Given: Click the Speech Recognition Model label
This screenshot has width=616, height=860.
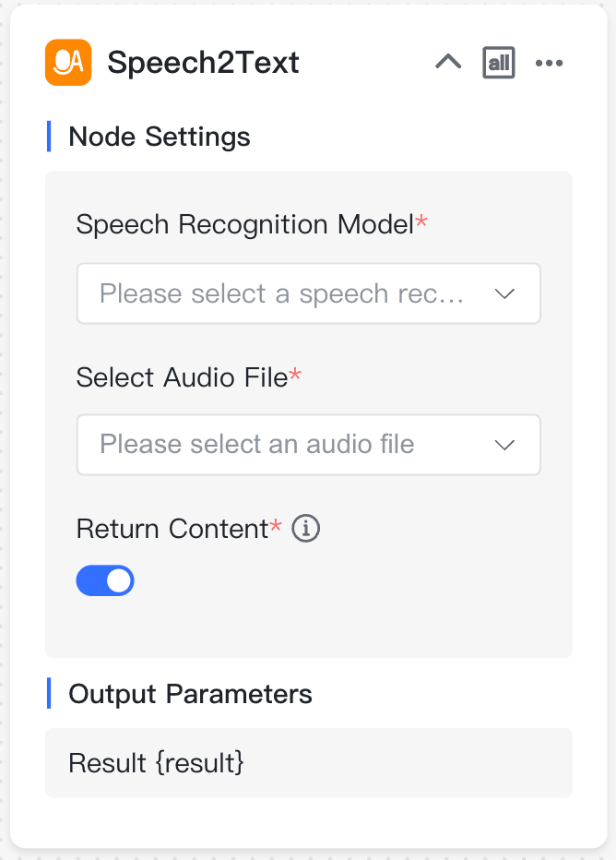Looking at the screenshot, I should pos(245,225).
